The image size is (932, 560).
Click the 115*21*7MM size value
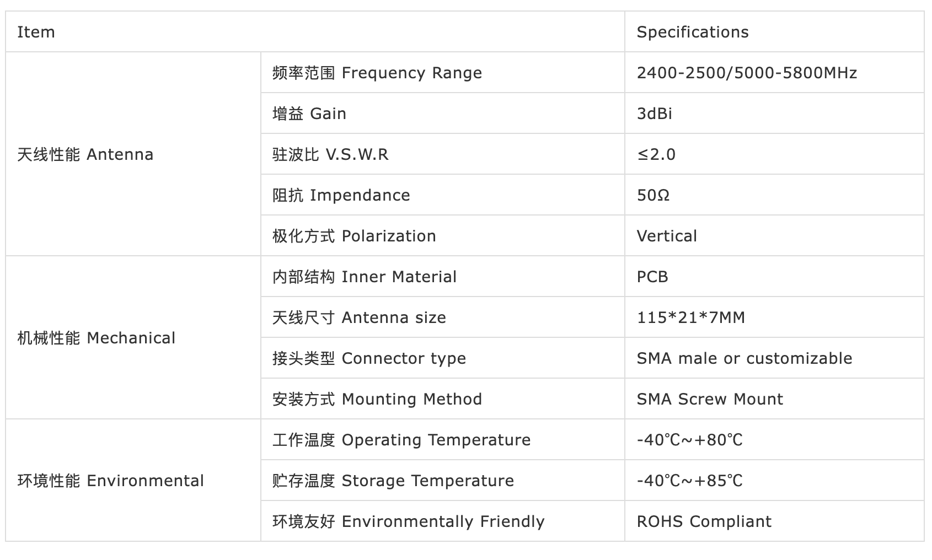pyautogui.click(x=690, y=317)
